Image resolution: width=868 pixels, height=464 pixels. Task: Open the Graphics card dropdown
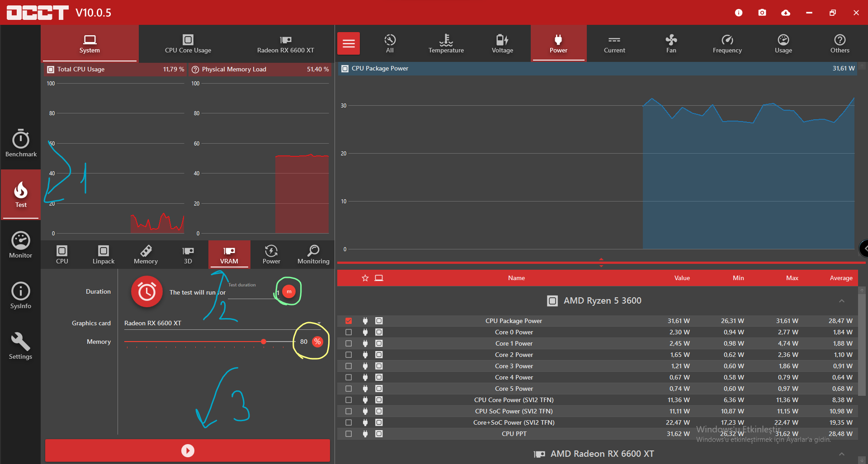[222, 323]
